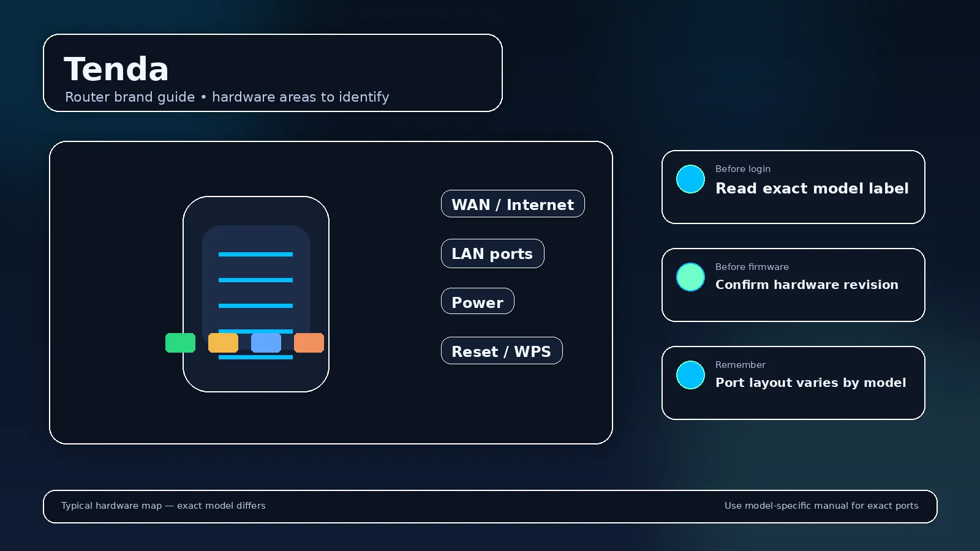Click the orange port on the router

309,343
